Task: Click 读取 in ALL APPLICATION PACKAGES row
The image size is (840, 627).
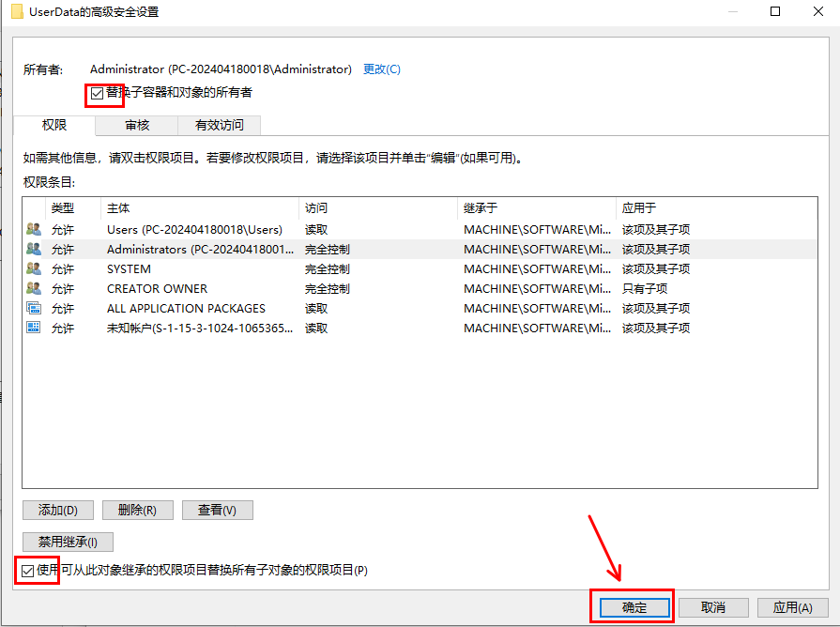Action: point(316,308)
